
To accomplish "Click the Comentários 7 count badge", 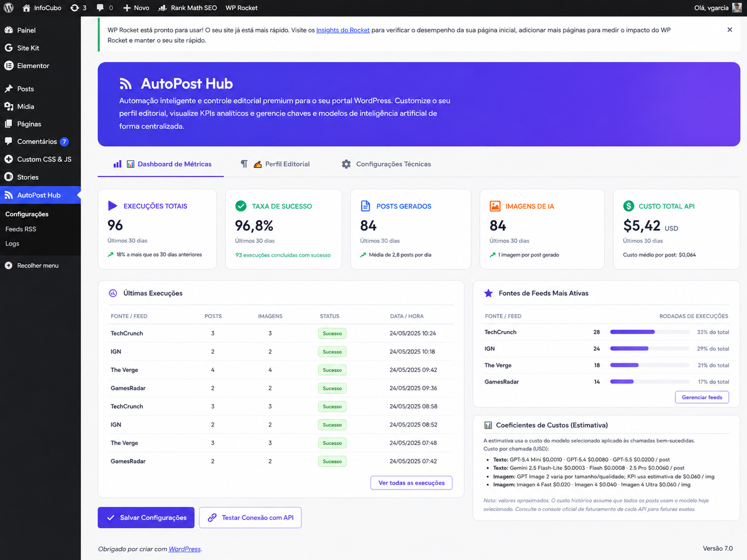I will point(64,142).
